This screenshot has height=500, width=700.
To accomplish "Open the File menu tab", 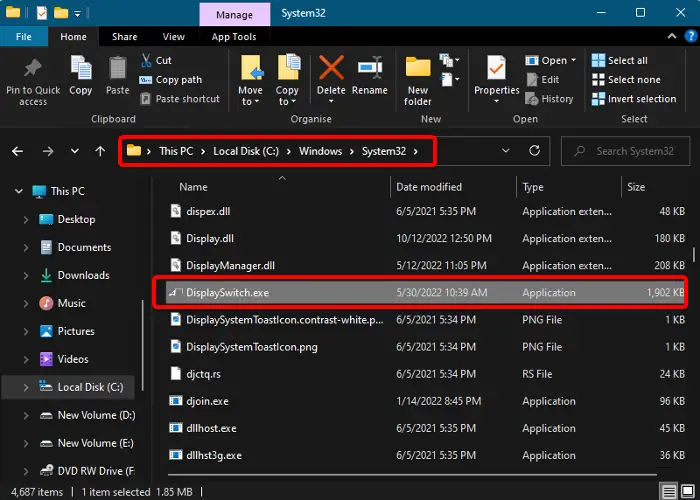I will tap(24, 37).
